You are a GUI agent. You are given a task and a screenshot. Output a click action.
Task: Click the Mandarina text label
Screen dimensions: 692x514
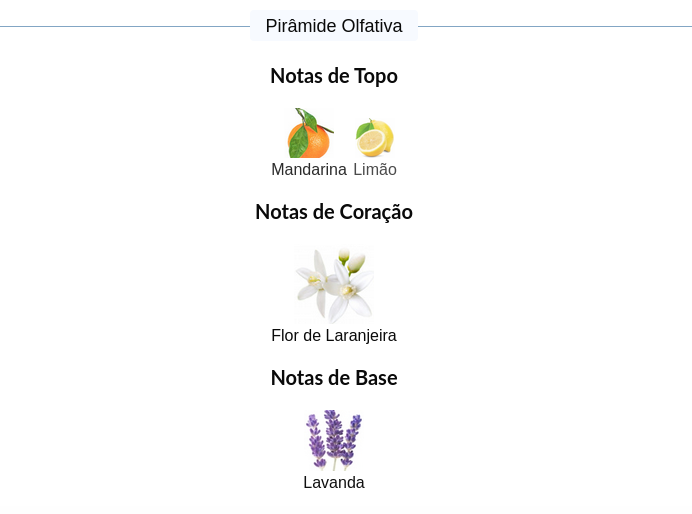point(309,169)
